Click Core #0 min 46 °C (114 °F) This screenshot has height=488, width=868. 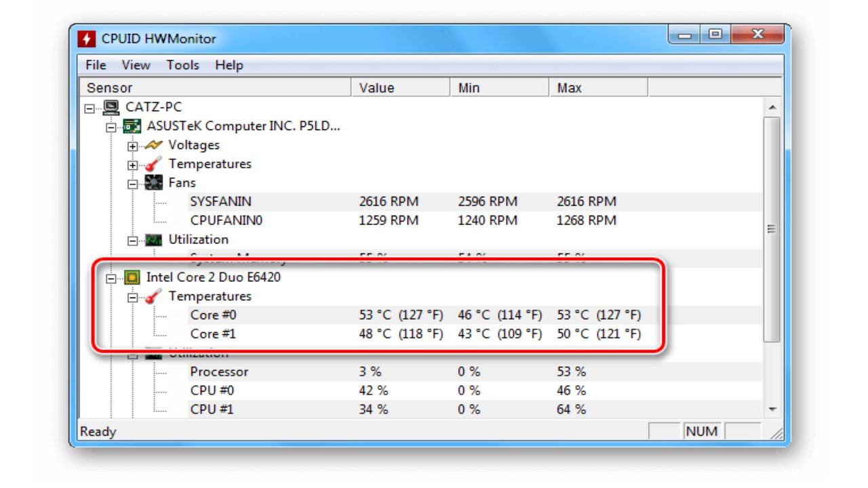(x=500, y=315)
